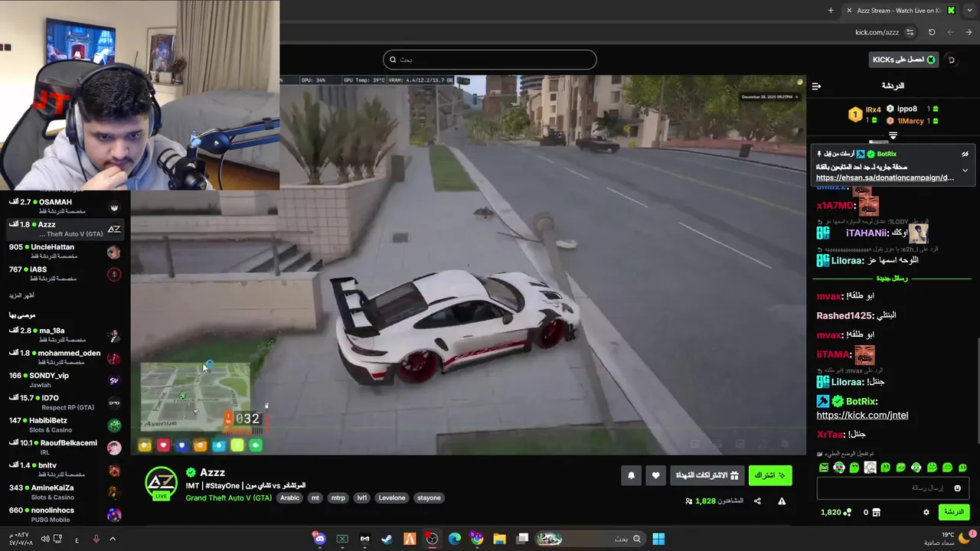This screenshot has width=980, height=551.
Task: Click the Kick search bar
Action: pyautogui.click(x=490, y=60)
